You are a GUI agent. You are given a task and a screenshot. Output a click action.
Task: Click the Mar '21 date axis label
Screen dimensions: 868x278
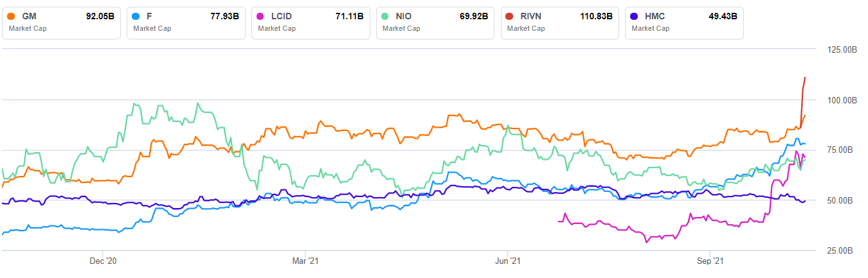(305, 261)
